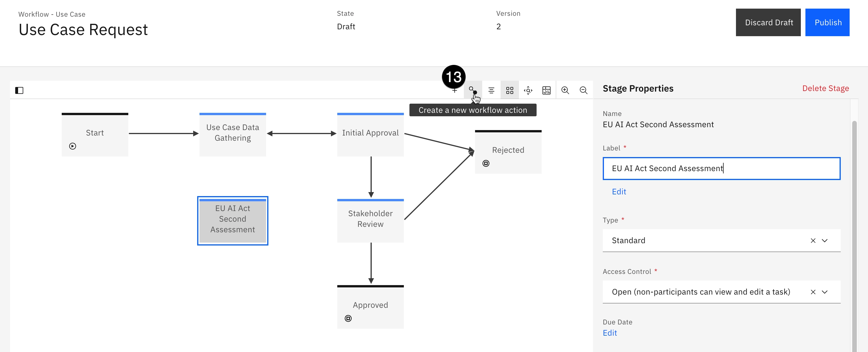Click into the Label input field
868x352 pixels.
[x=721, y=169]
